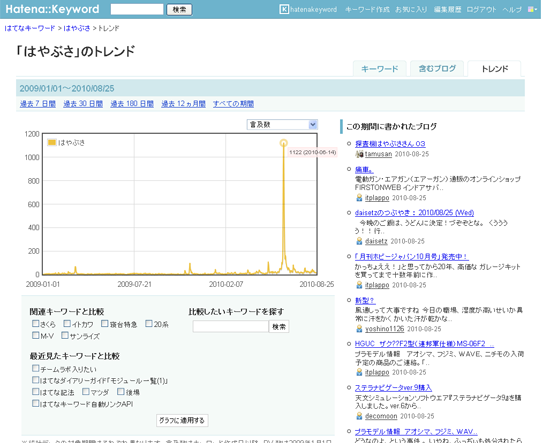
Task: Check the 20系 keyword checkbox
Action: pos(148,324)
